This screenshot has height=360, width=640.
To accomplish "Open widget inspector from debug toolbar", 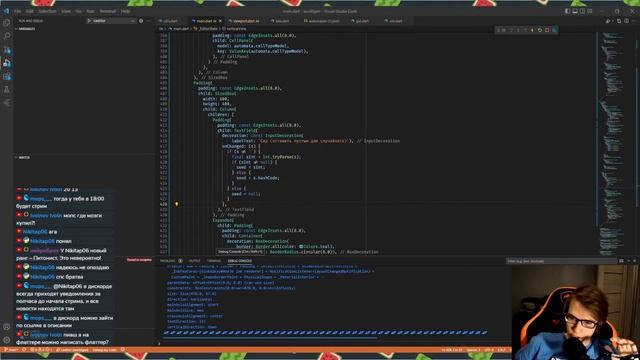I will pyautogui.click(x=554, y=30).
